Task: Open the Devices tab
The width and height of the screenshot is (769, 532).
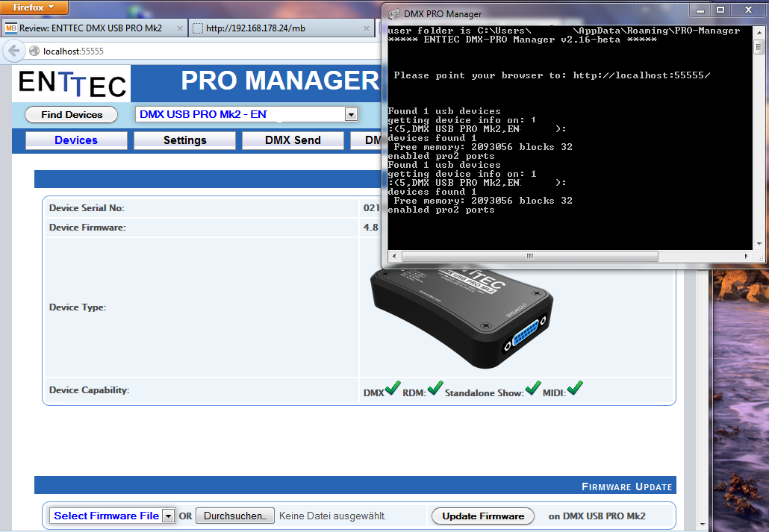Action: tap(76, 140)
